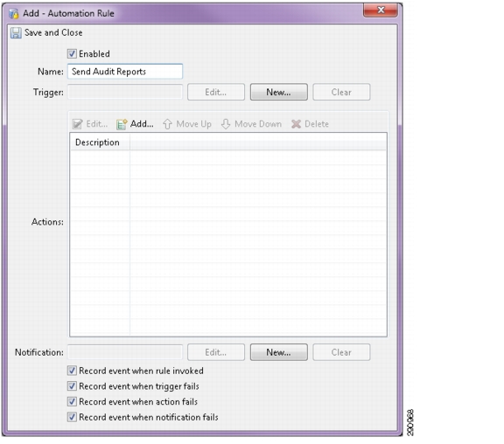Click the Save and Close floppy disk icon
The width and height of the screenshot is (504, 444).
[16, 32]
